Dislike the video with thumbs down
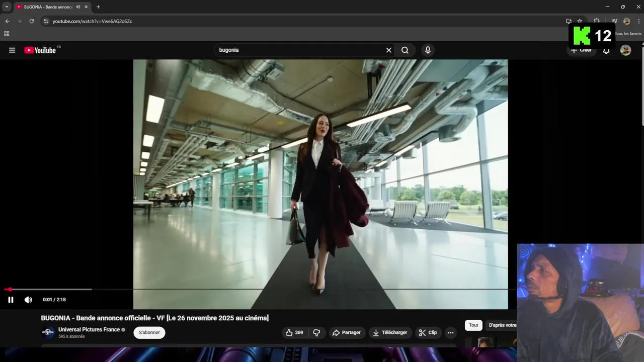The image size is (644, 362). coord(316,332)
